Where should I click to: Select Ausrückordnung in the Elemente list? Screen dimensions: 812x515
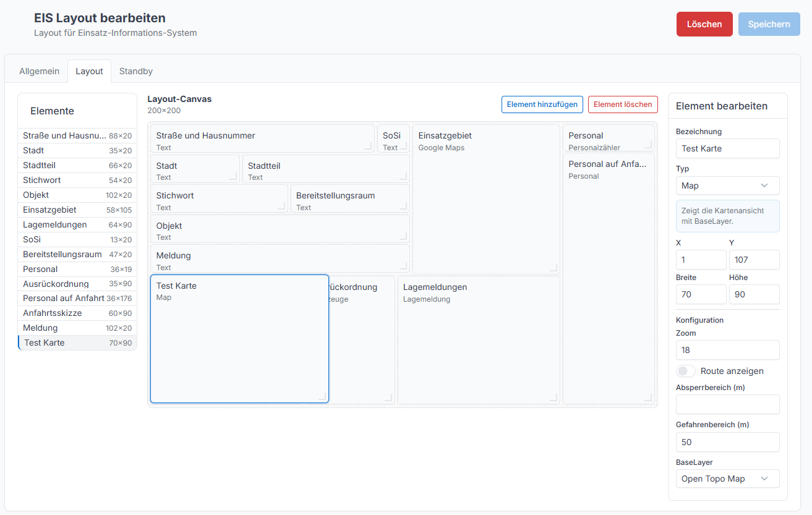pyautogui.click(x=77, y=284)
